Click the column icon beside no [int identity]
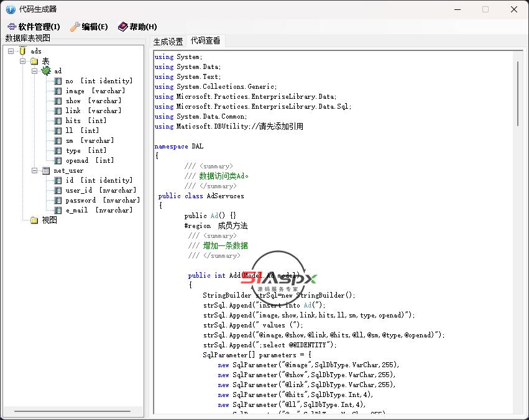 tap(58, 81)
